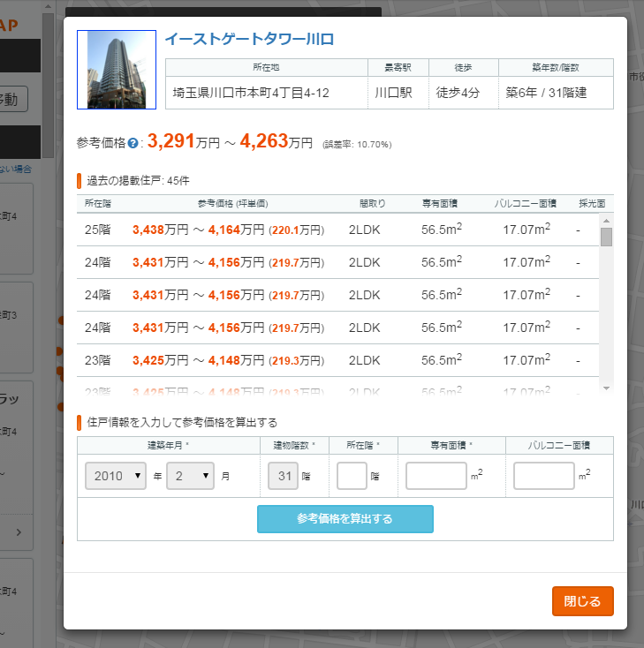Expand the sidebar chevron arrow behind dialog
Viewport: 644px width, 648px height.
tap(19, 531)
